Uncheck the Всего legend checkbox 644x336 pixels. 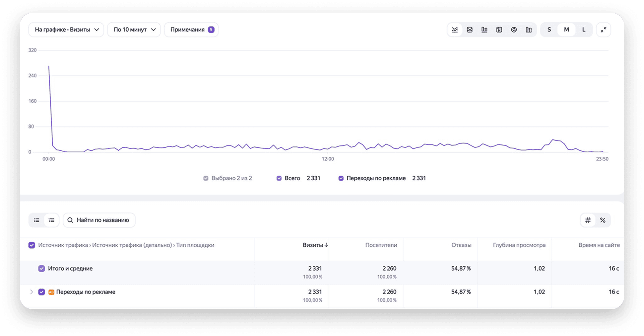(279, 178)
